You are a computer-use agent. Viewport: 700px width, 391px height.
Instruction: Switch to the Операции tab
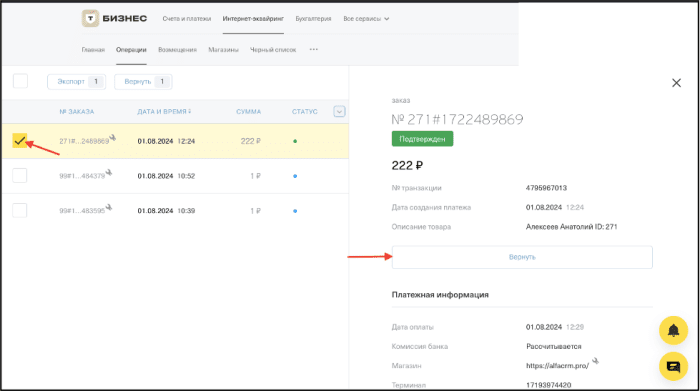click(x=131, y=50)
